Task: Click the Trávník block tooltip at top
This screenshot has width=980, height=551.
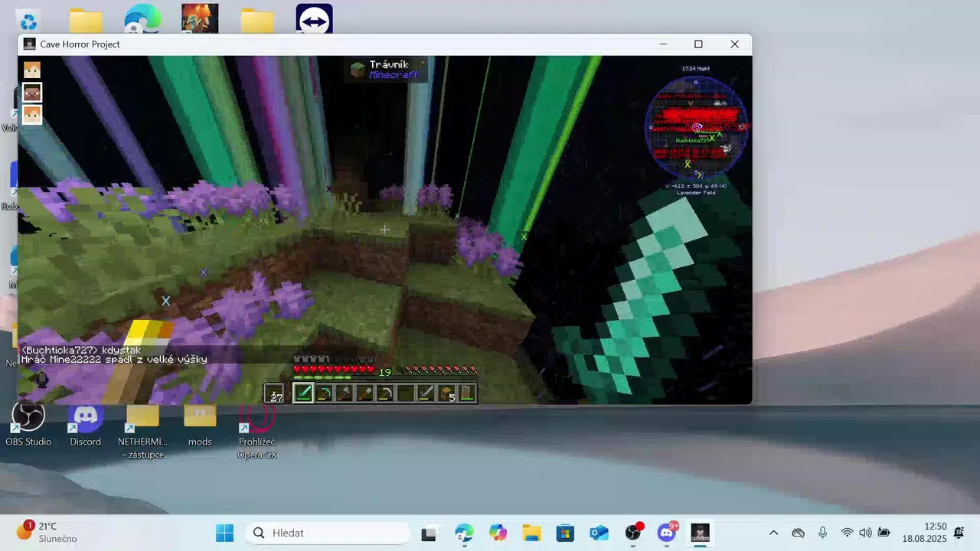Action: 386,70
